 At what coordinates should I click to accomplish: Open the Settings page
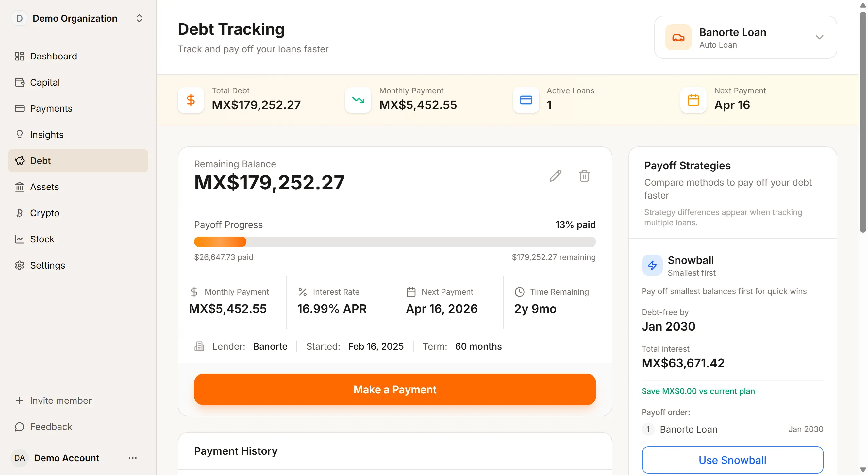[x=78, y=266]
